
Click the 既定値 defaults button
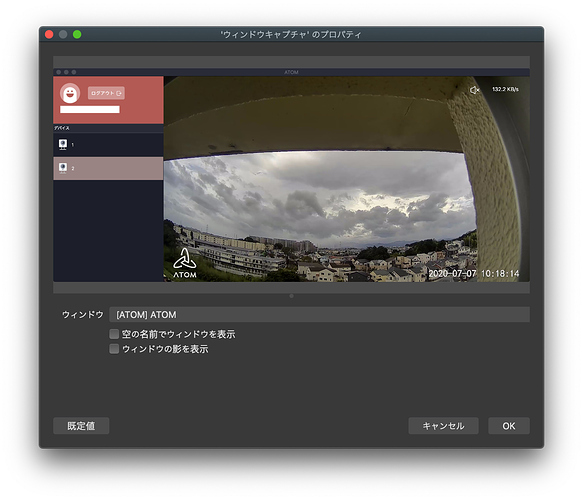[81, 426]
